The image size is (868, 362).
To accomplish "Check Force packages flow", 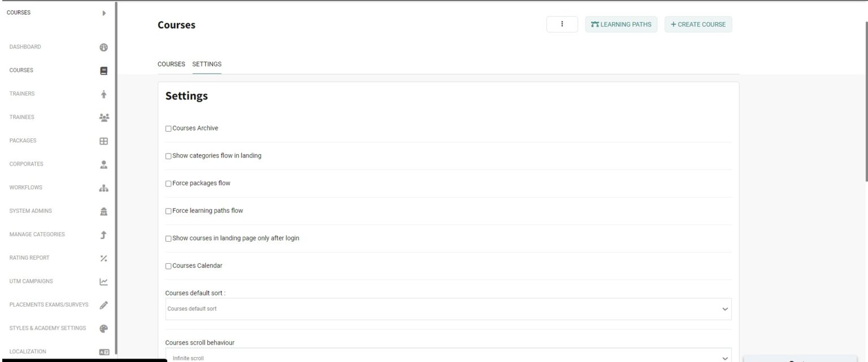I will pyautogui.click(x=167, y=183).
